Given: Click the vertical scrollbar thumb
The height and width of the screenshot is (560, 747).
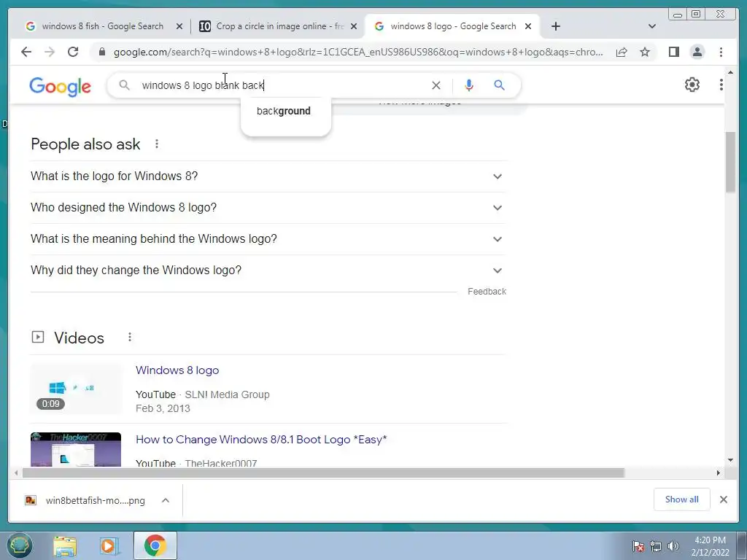Looking at the screenshot, I should 730,162.
